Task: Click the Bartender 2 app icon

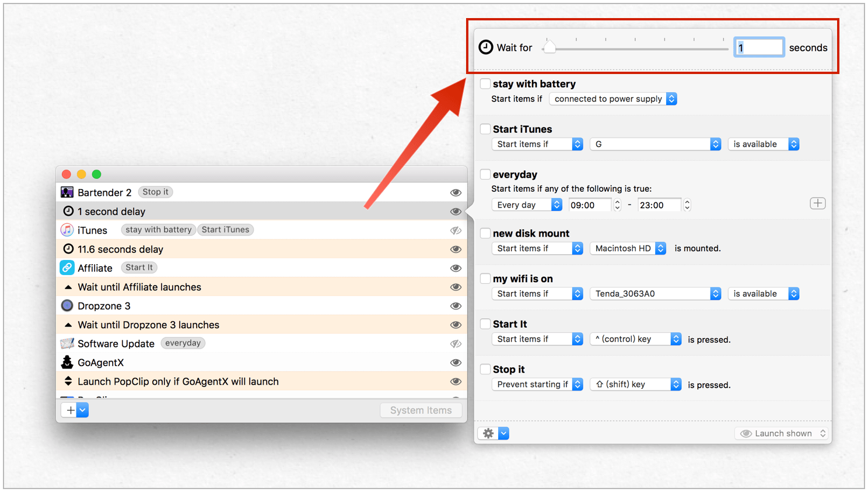Action: (67, 192)
